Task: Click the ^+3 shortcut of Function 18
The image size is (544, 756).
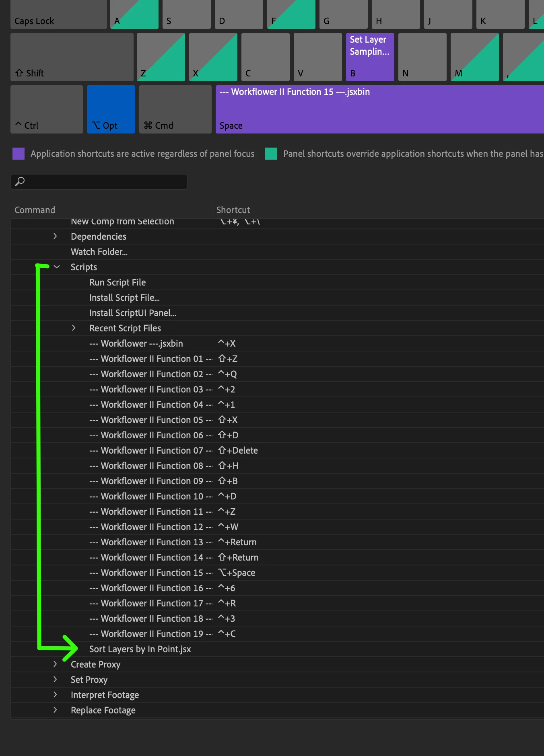Action: point(227,618)
